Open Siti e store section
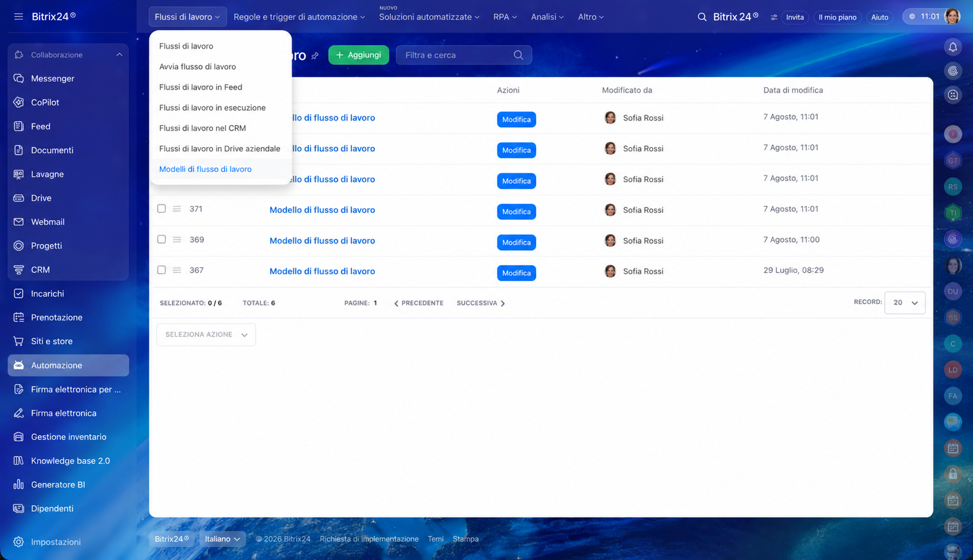Image resolution: width=973 pixels, height=560 pixels. [52, 341]
